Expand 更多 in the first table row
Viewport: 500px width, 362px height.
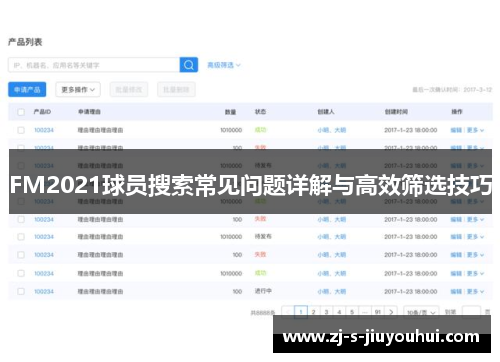point(475,130)
